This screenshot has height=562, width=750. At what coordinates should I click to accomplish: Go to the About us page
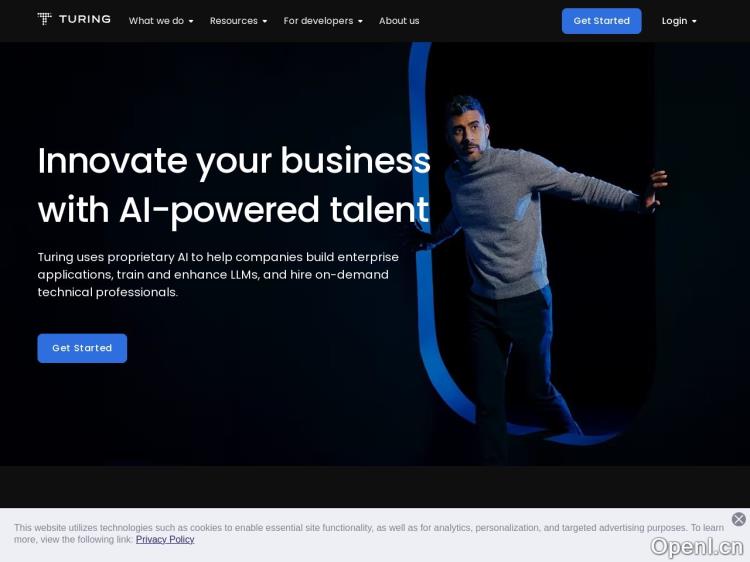[x=399, y=21]
